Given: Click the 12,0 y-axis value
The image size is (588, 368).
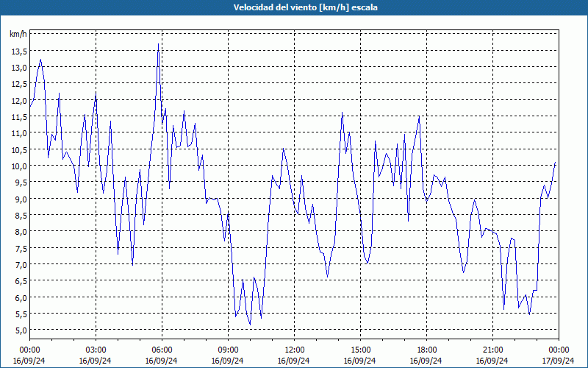Looking at the screenshot, I should click(19, 101).
